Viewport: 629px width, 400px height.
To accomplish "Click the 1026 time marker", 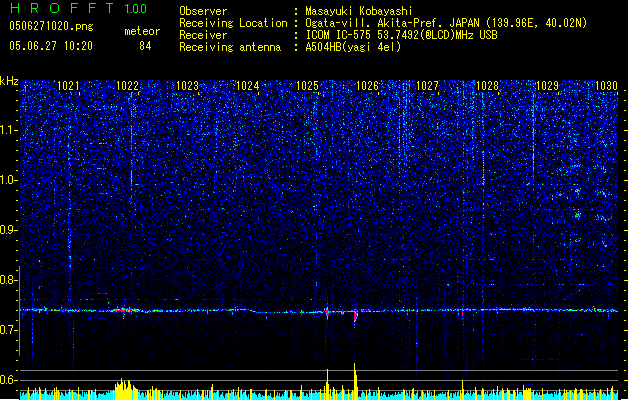I will coord(367,86).
